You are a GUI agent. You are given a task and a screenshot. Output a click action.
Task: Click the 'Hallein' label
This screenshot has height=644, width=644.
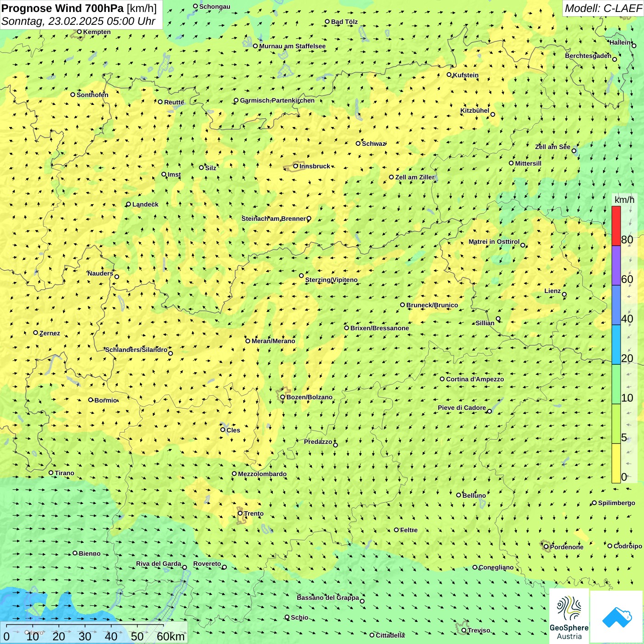(621, 42)
